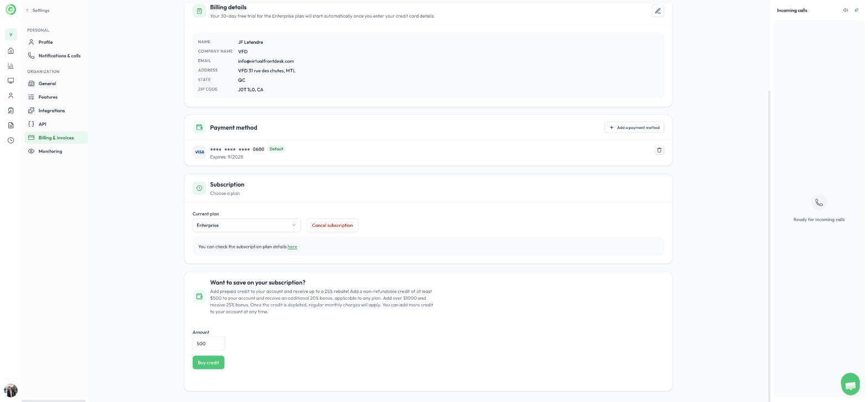This screenshot has height=402, width=868.
Task: Open the clipboard edit icon in rail
Action: coord(11,111)
